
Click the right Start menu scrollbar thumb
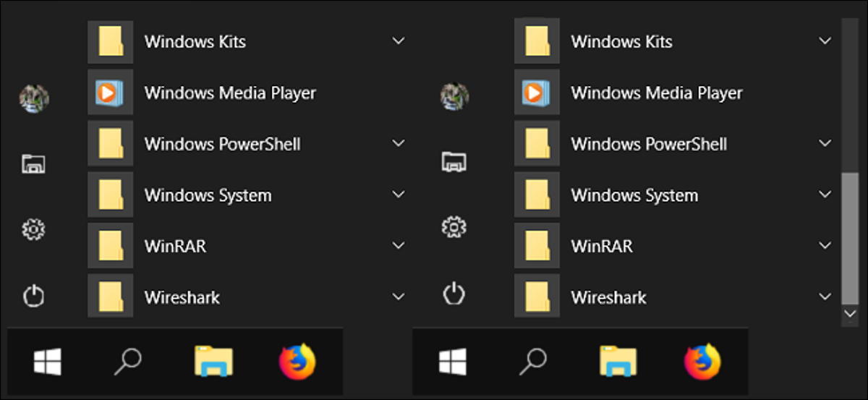click(850, 238)
